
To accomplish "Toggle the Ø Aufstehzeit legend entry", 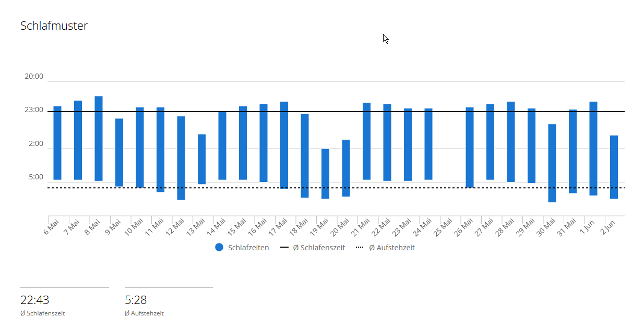I will tap(385, 248).
